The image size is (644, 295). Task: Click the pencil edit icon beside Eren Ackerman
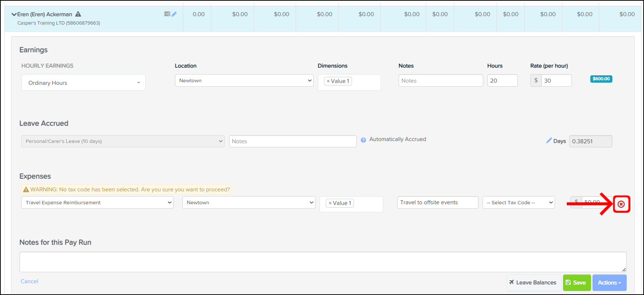click(x=174, y=14)
